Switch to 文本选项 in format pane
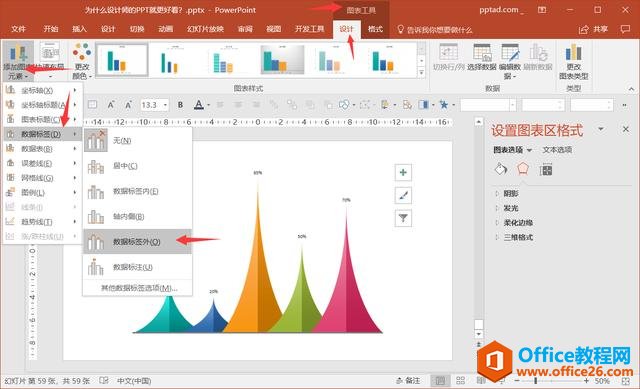The height and width of the screenshot is (389, 640). [x=557, y=150]
